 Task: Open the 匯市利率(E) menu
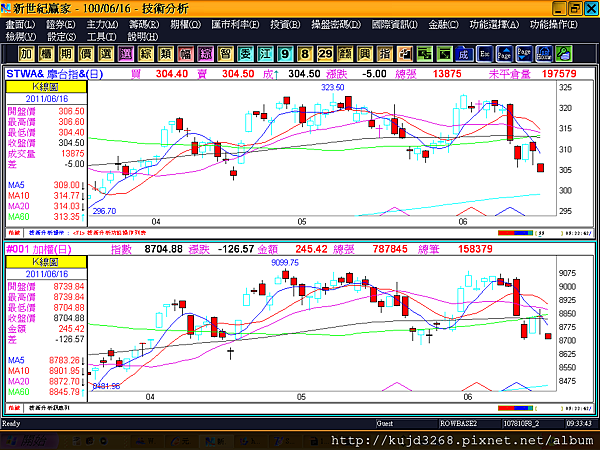coord(235,25)
